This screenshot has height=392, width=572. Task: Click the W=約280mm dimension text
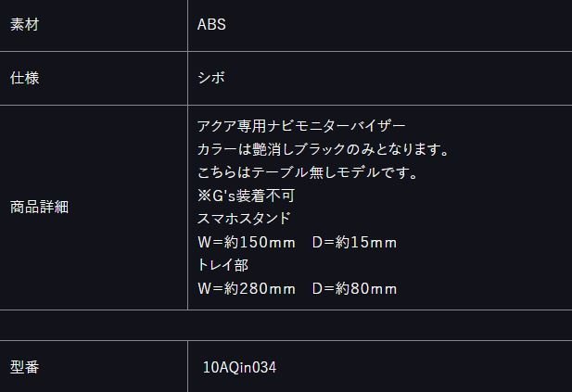[x=247, y=289]
